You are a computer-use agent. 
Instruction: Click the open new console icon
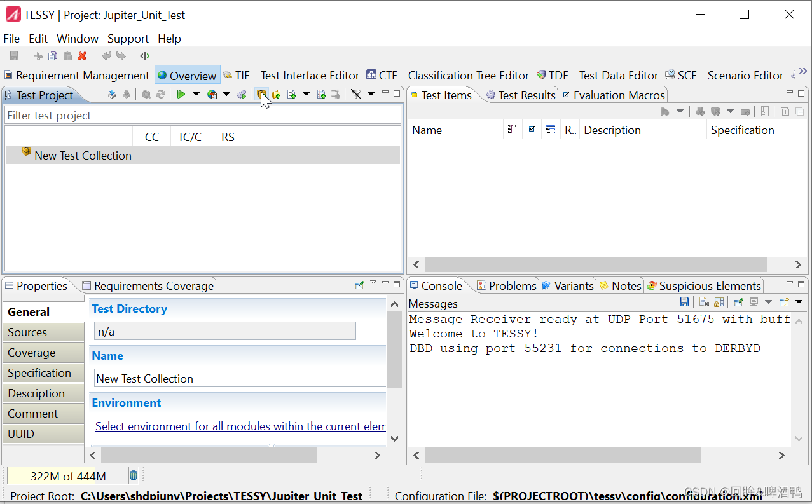pos(783,302)
